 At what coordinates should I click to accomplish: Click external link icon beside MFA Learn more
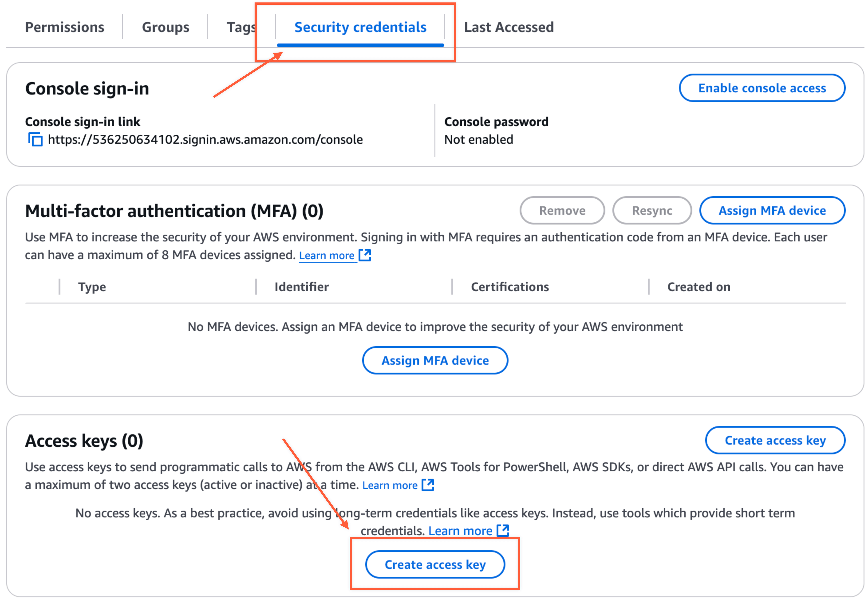coord(365,255)
